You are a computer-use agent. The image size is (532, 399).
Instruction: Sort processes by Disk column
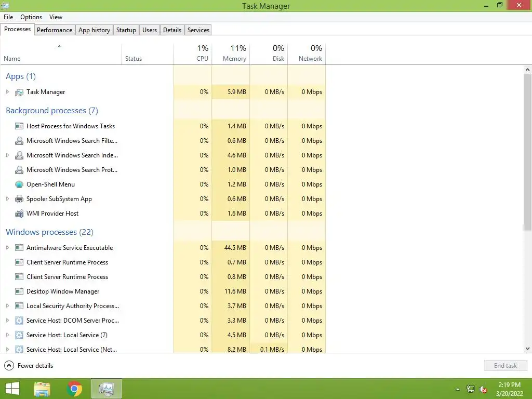click(x=269, y=54)
